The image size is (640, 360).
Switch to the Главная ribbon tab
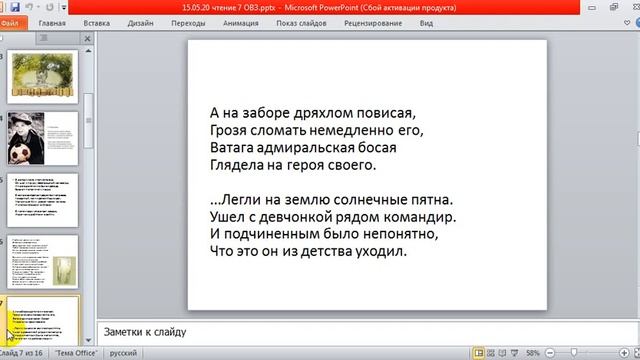coord(52,23)
